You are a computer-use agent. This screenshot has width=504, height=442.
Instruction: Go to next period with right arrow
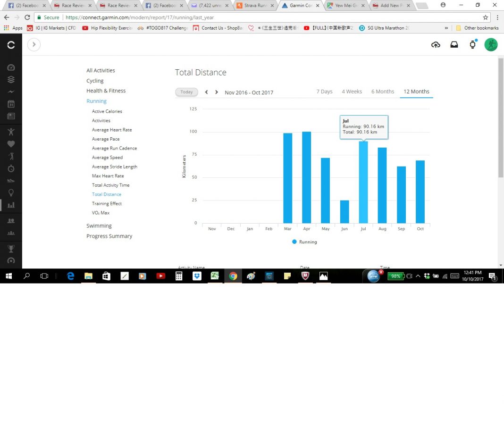point(217,92)
